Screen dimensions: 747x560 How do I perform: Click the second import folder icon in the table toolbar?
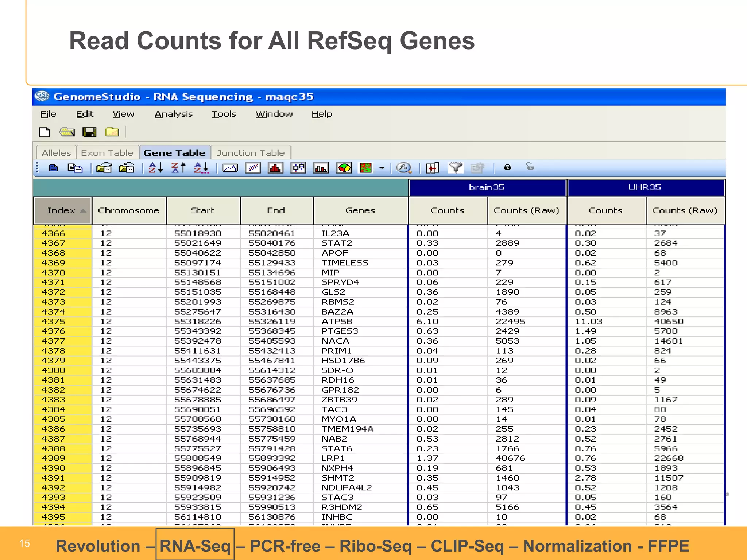[127, 168]
